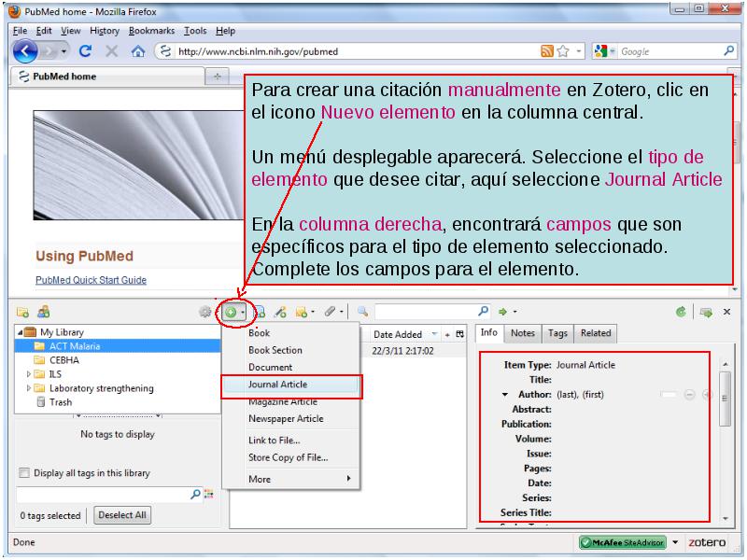Expand the Laboratory strengthening collection
747x560 pixels.
coord(29,388)
